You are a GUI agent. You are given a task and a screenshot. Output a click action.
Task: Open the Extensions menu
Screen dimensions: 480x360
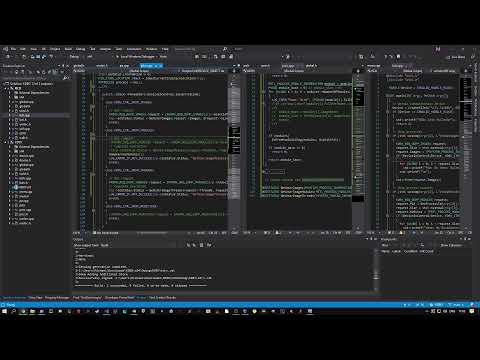click(x=134, y=49)
